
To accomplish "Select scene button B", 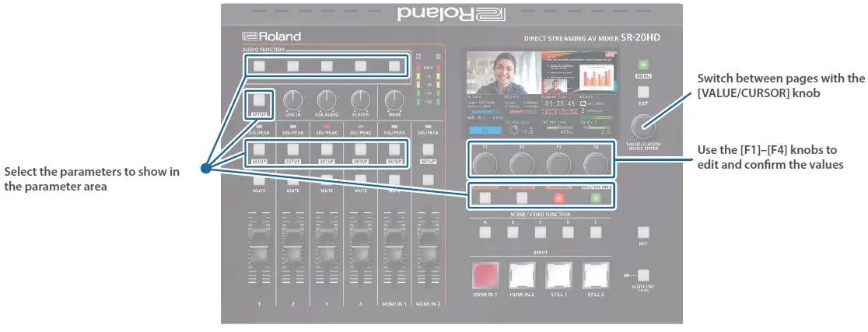I will click(513, 232).
